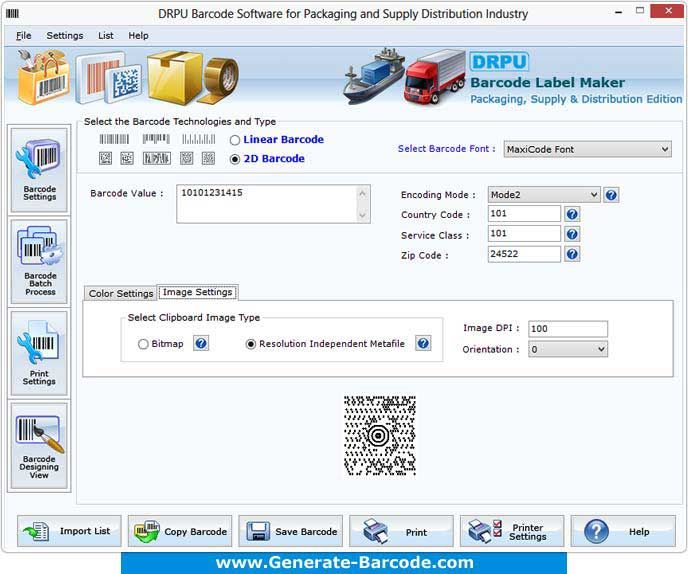Open the Orientation dropdown
688x574 pixels.
[568, 349]
